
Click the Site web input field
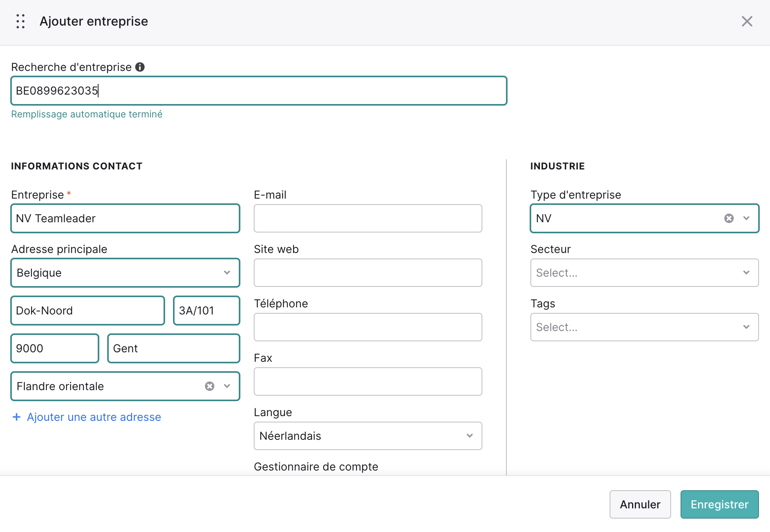(368, 273)
